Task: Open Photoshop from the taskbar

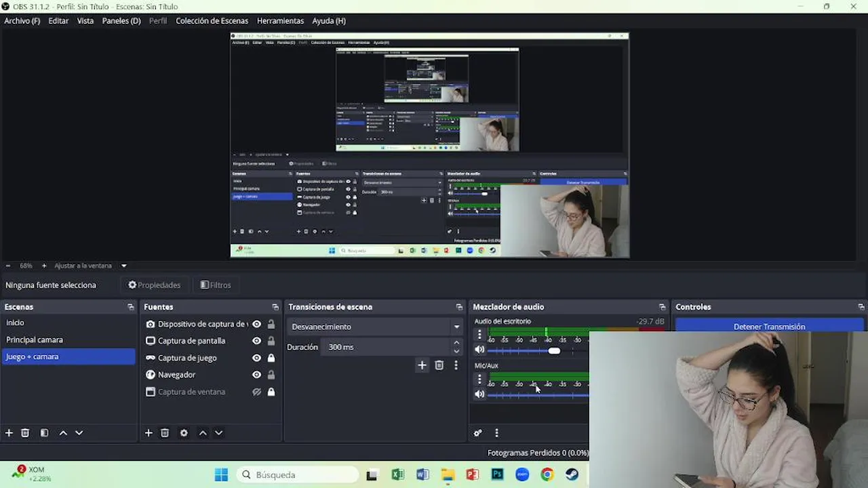Action: (497, 474)
